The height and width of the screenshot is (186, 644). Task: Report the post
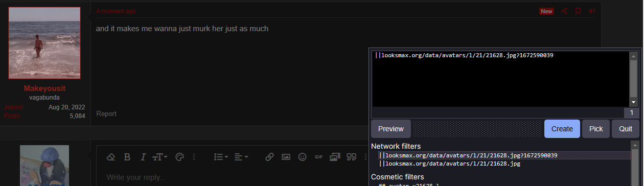(106, 113)
